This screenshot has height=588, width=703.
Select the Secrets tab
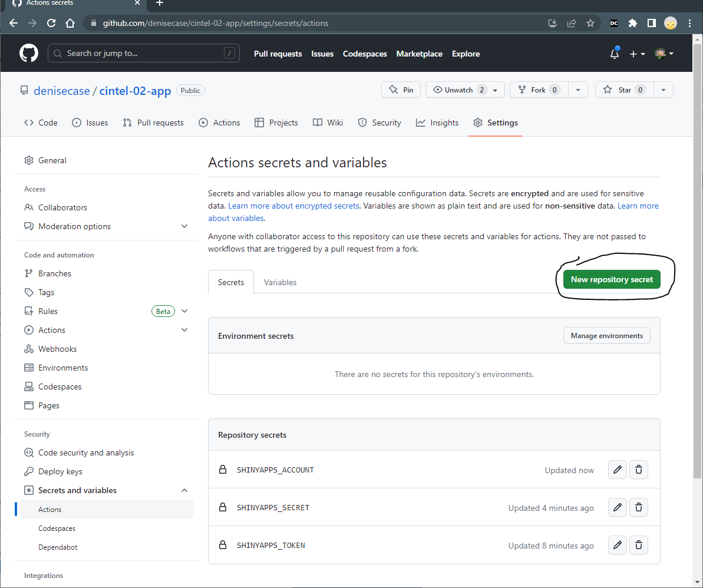pyautogui.click(x=231, y=282)
